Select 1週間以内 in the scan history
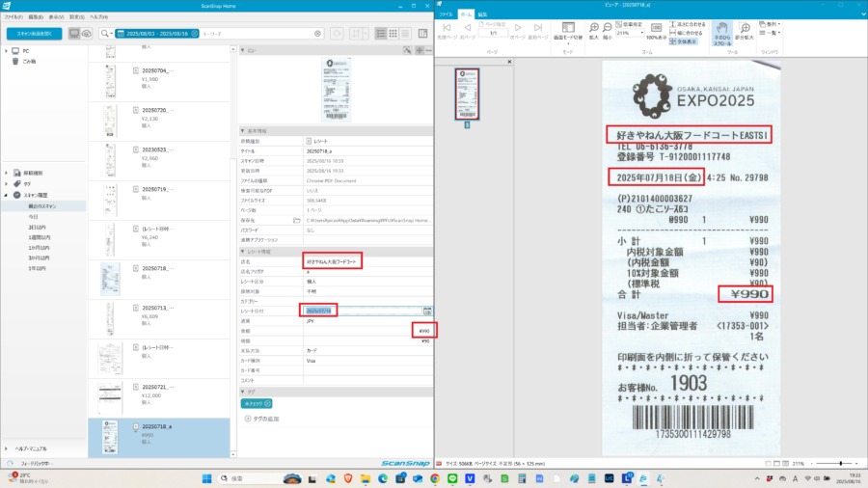Viewport: 868px width, 488px height. click(39, 237)
